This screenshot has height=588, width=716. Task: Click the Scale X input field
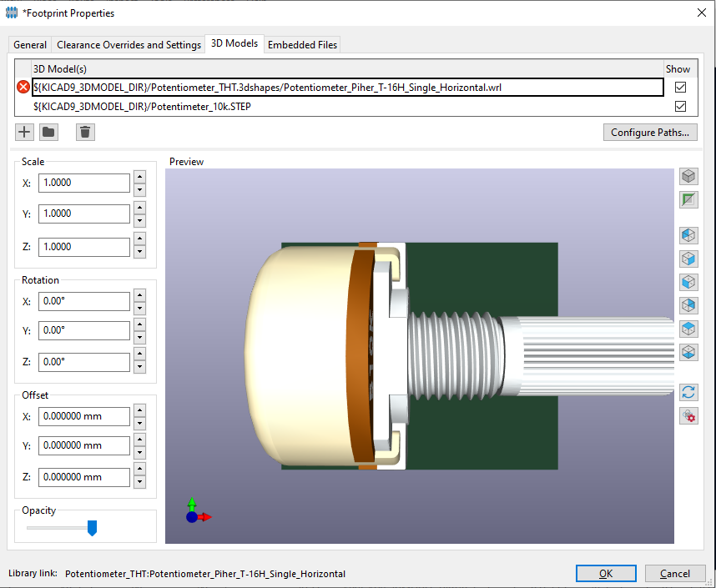[x=84, y=183]
